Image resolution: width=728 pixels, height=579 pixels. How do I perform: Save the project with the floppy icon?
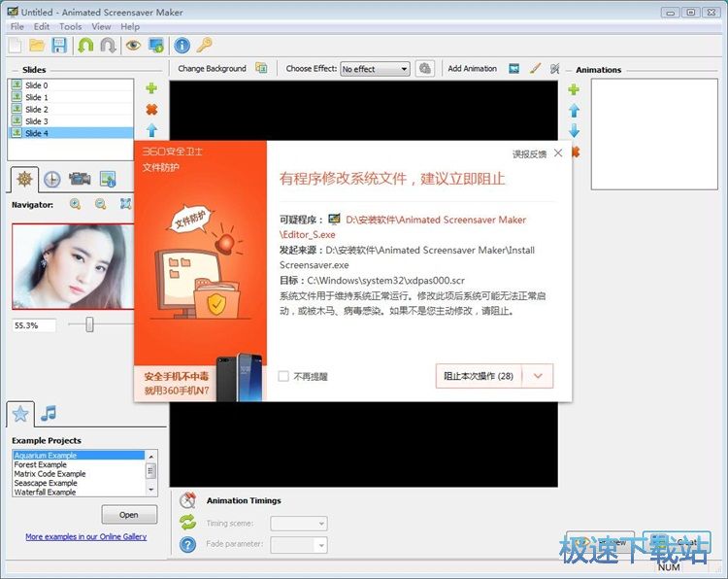click(59, 45)
